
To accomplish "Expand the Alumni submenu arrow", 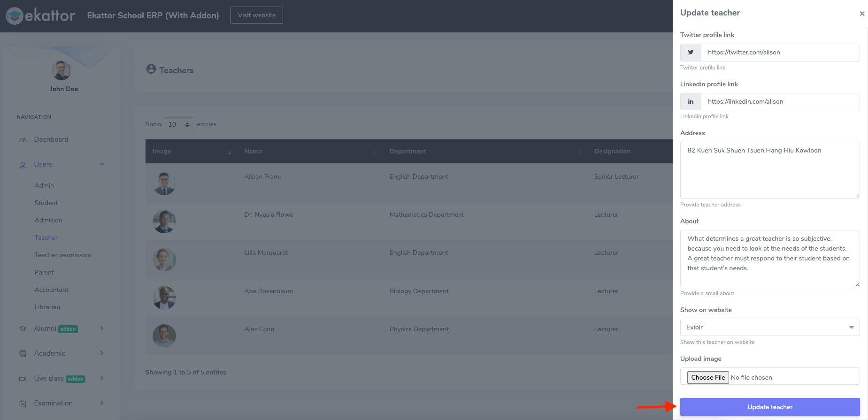I will (102, 328).
